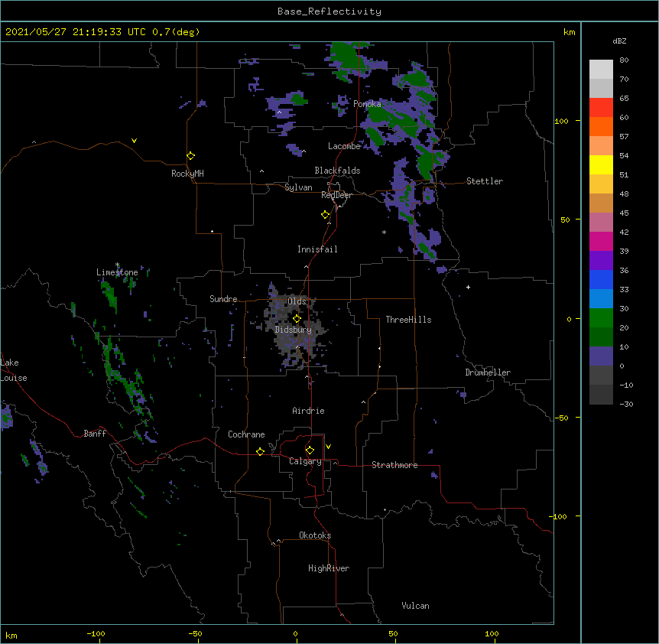Click the Stettler label
The width and height of the screenshot is (659, 644).
click(x=485, y=181)
